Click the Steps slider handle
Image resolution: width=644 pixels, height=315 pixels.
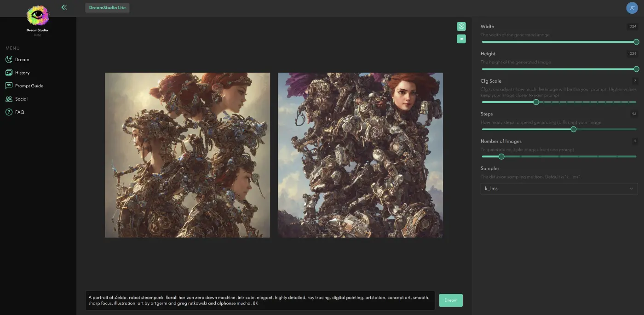coord(573,129)
